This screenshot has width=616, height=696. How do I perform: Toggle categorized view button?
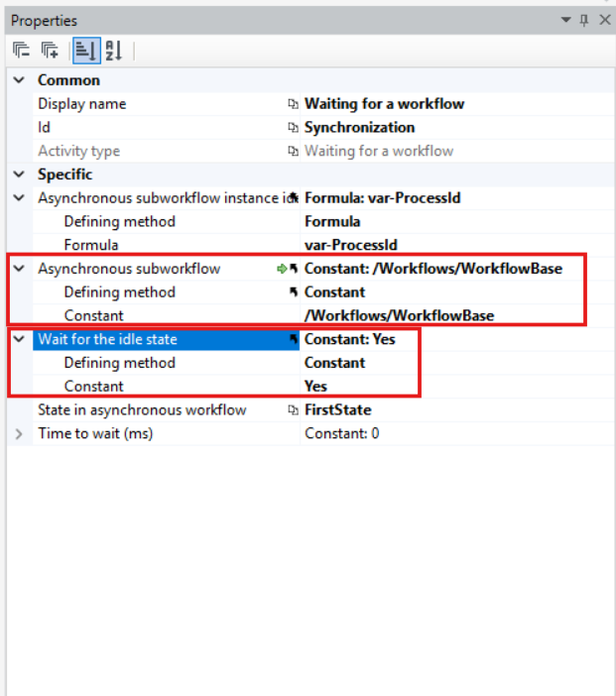click(x=86, y=51)
